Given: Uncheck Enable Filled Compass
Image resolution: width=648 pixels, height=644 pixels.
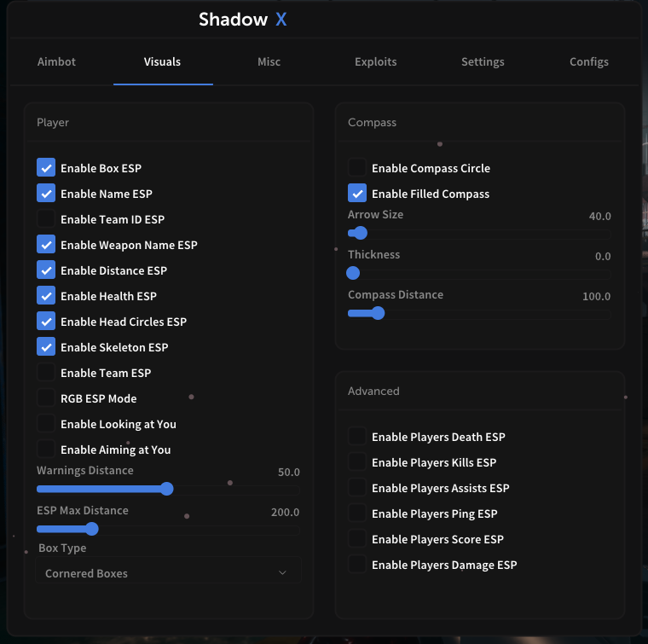Looking at the screenshot, I should (357, 194).
